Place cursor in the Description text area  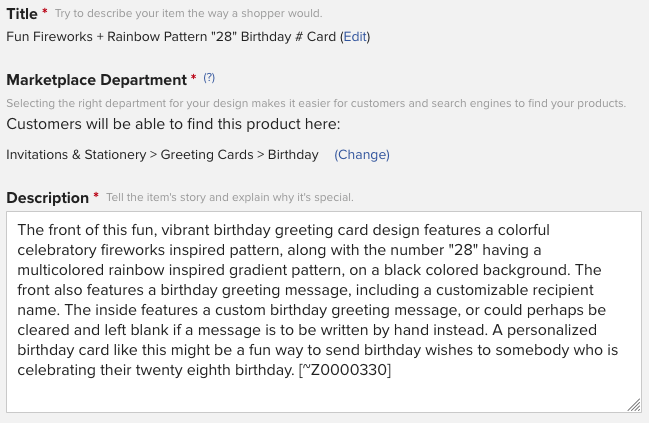[324, 312]
